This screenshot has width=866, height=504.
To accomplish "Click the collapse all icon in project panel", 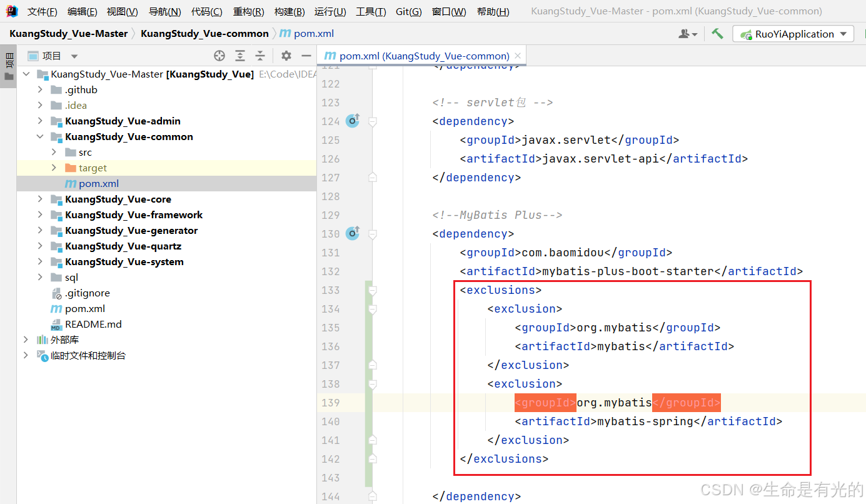I will (x=260, y=56).
